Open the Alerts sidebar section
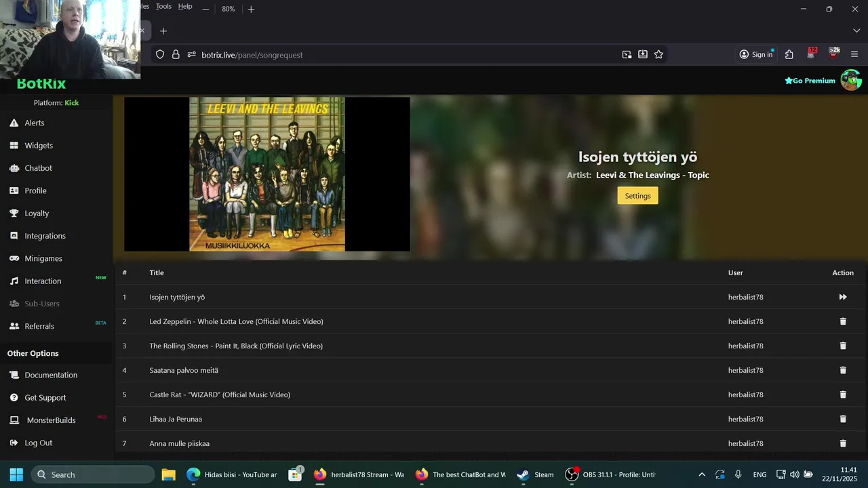The width and height of the screenshot is (868, 488). coord(35,123)
